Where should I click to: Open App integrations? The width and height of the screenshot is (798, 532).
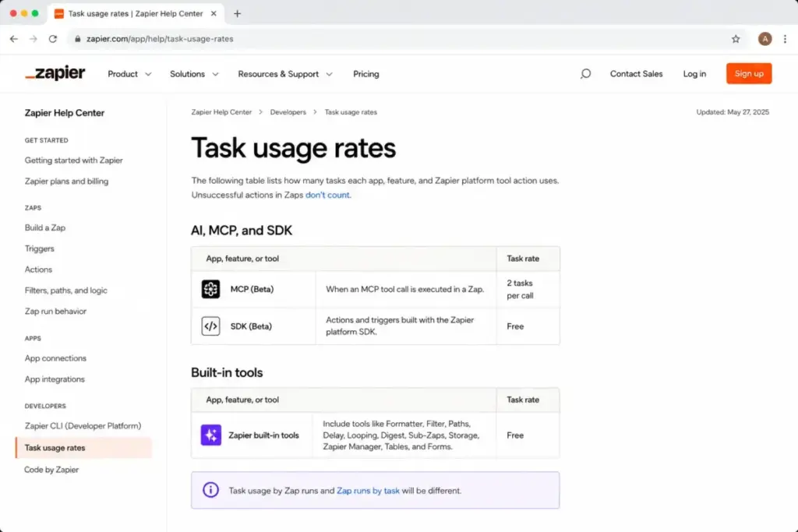coord(55,379)
